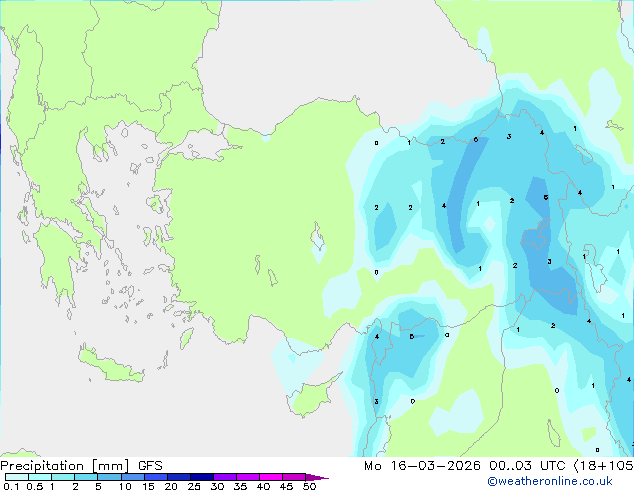Select the legend swatch between 15 and 20
Screen dimensions: 634x490
(x=155, y=477)
